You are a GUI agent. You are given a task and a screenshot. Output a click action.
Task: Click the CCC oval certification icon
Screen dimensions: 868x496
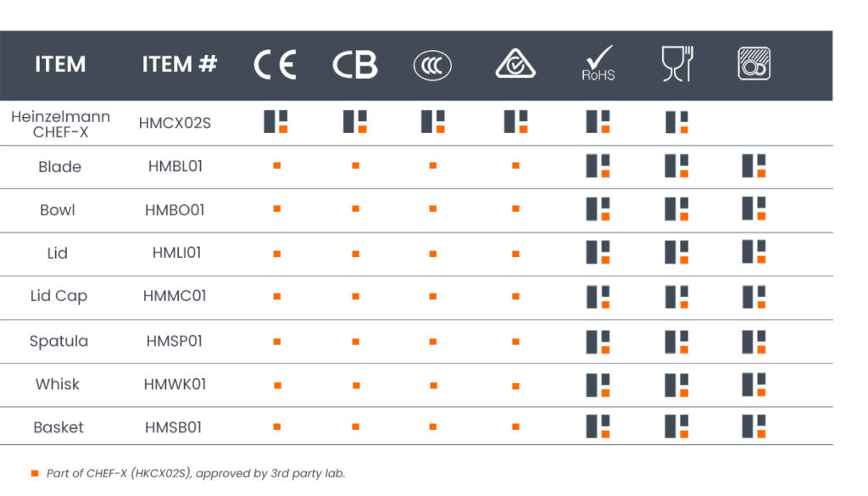(432, 65)
